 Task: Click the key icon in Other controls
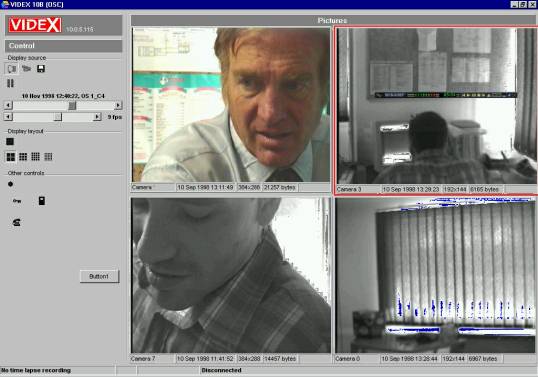pos(17,201)
